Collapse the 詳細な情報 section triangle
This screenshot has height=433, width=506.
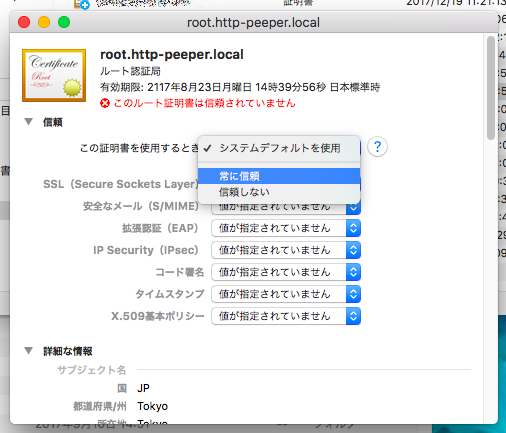(29, 351)
